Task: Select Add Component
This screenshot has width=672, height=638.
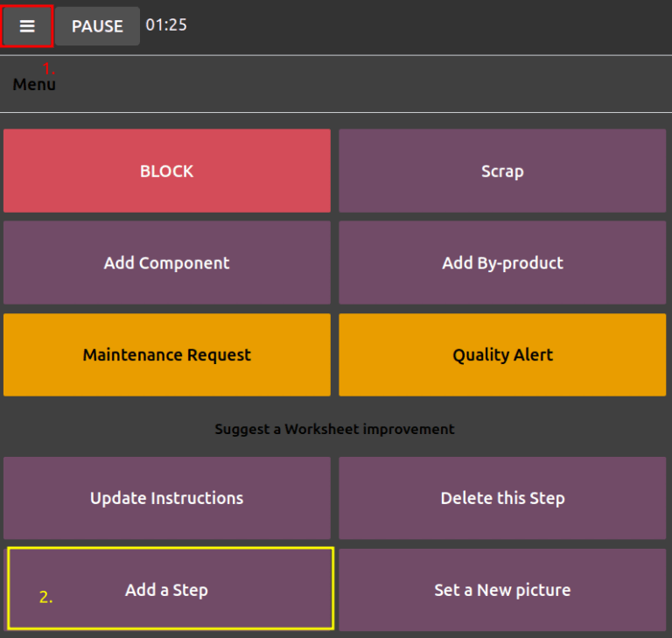Action: (166, 263)
